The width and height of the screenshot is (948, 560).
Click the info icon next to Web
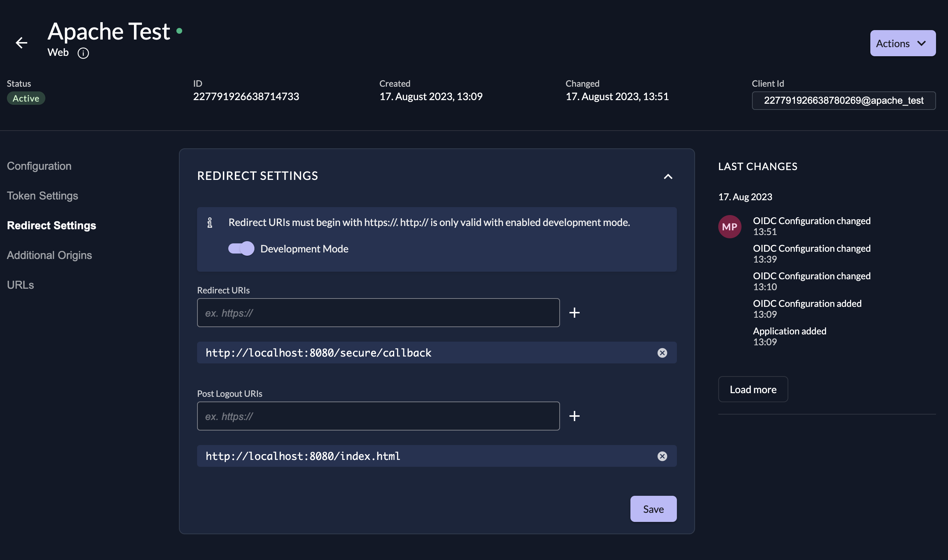[x=83, y=53]
